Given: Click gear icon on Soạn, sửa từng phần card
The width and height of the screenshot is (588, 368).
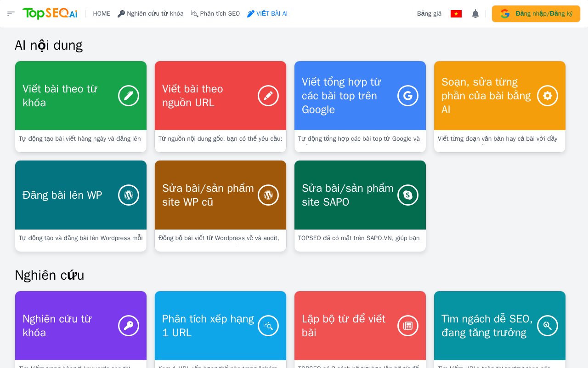Looking at the screenshot, I should pyautogui.click(x=548, y=96).
